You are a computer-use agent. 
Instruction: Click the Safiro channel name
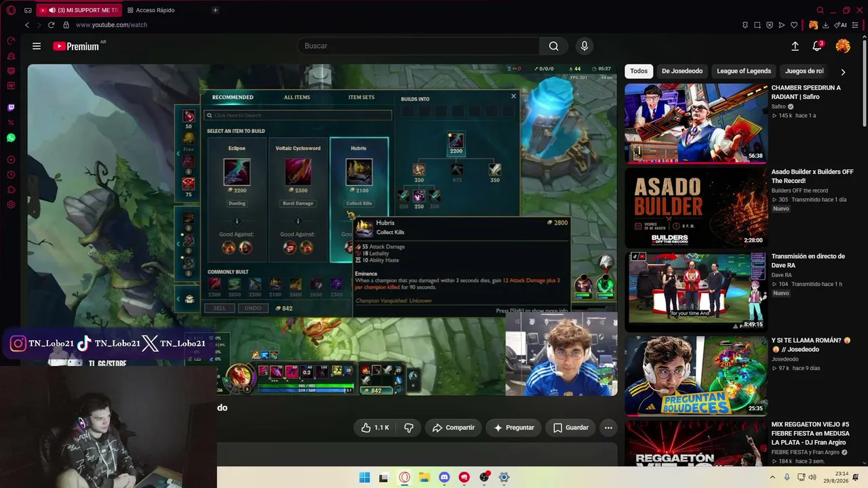point(778,106)
